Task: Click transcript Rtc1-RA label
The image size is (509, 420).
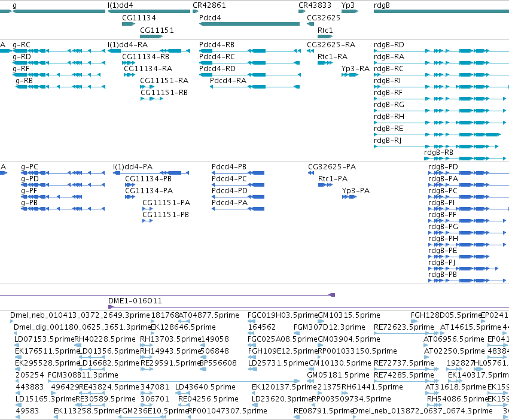Action: tap(333, 56)
